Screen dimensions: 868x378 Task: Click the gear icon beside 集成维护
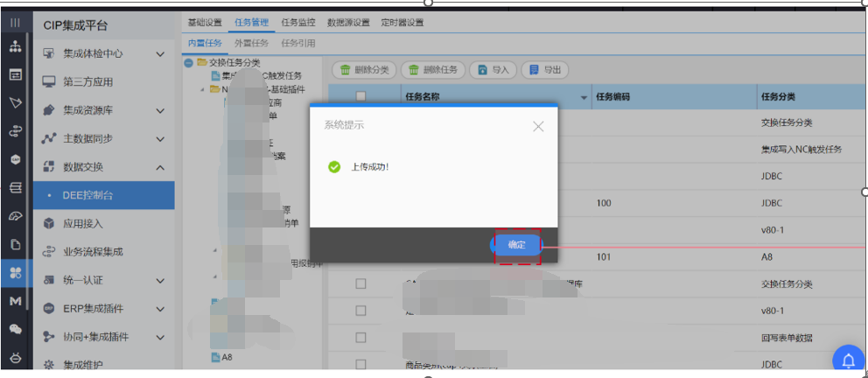click(49, 365)
